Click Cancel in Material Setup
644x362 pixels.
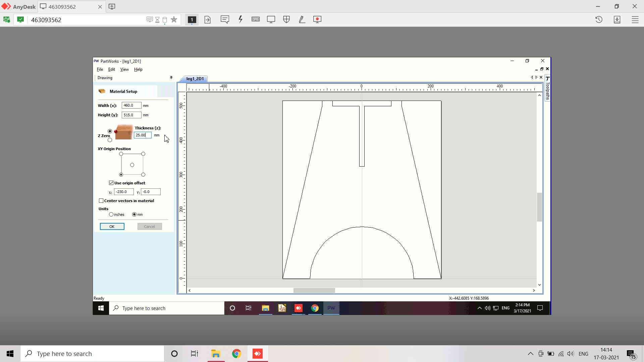150,227
